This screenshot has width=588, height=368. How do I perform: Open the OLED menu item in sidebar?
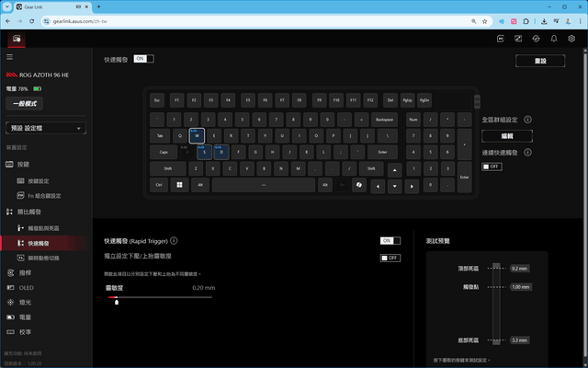(27, 288)
